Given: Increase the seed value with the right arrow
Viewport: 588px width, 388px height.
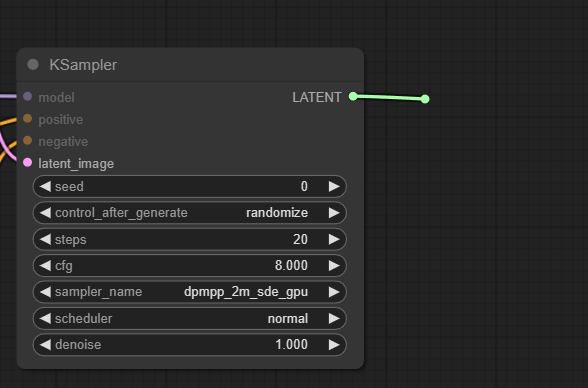Looking at the screenshot, I should tap(334, 186).
